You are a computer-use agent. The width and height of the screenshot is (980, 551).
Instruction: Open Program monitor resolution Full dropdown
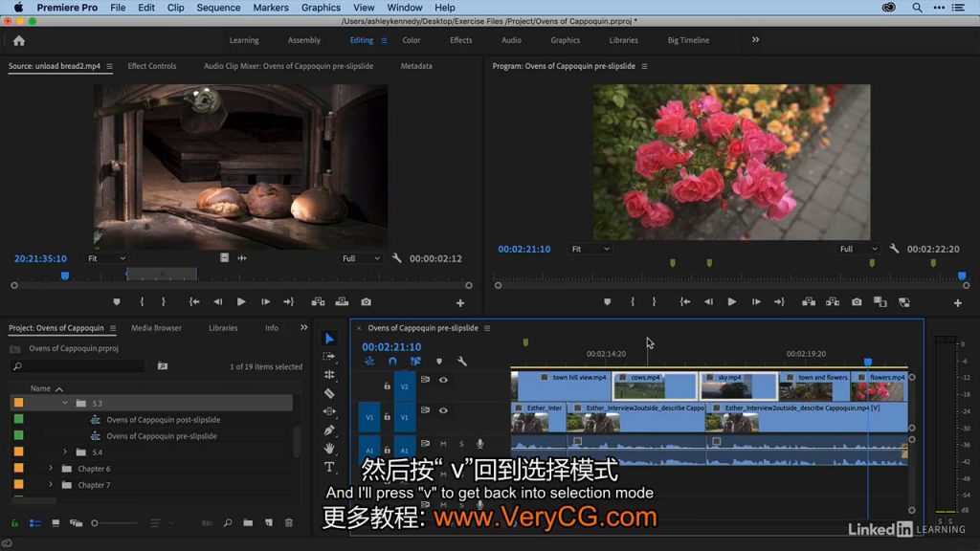(858, 249)
